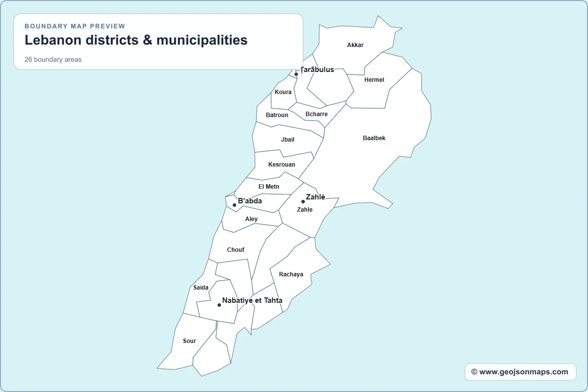
Task: Click the B'abda city marker dot
Action: point(234,205)
